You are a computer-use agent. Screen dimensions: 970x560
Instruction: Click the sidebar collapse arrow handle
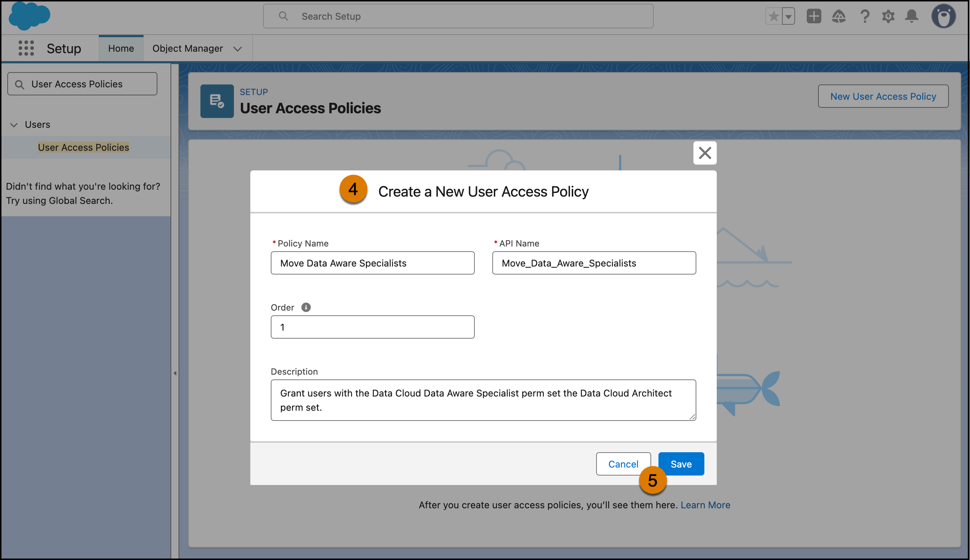[x=175, y=373]
